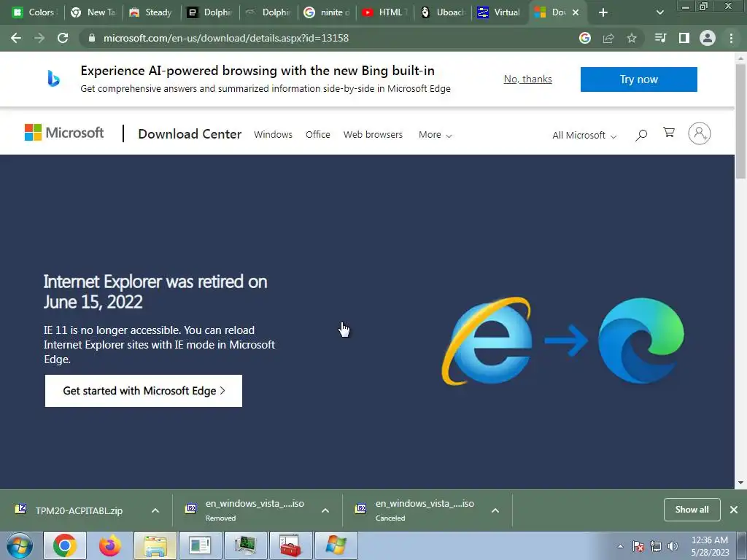Click Show all downloads
This screenshot has height=560, width=747.
coord(692,510)
